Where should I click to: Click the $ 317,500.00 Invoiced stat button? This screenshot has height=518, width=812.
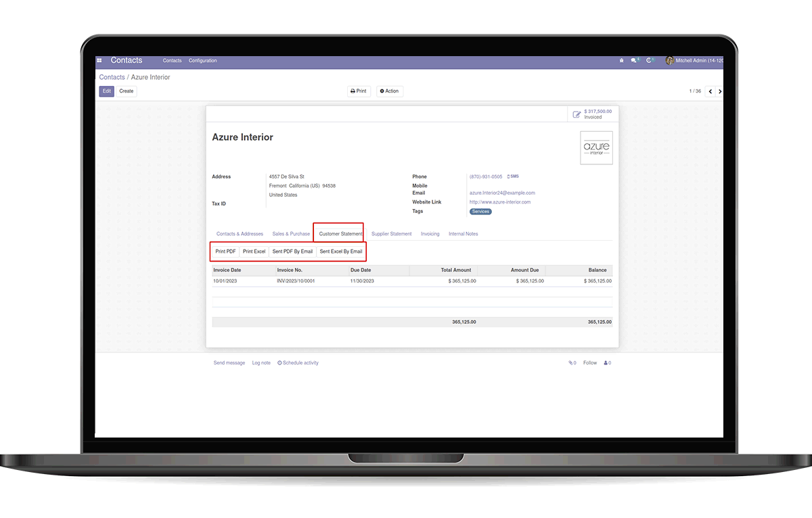coord(593,114)
